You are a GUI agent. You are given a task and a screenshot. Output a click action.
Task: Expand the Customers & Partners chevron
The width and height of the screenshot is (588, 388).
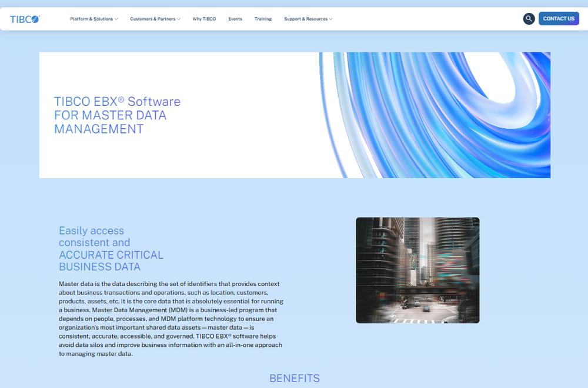click(179, 19)
